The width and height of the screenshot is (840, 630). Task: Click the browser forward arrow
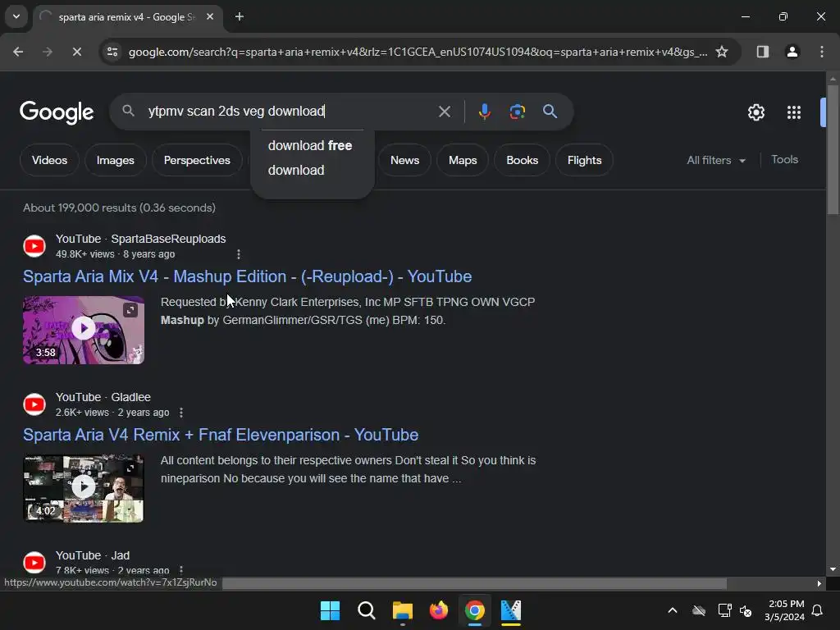(47, 52)
